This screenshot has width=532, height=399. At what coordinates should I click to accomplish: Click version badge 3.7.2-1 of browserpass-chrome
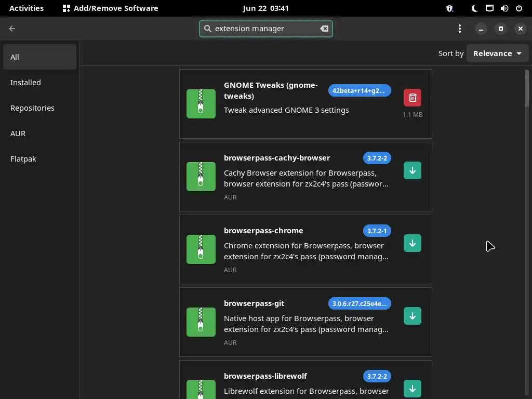(377, 231)
